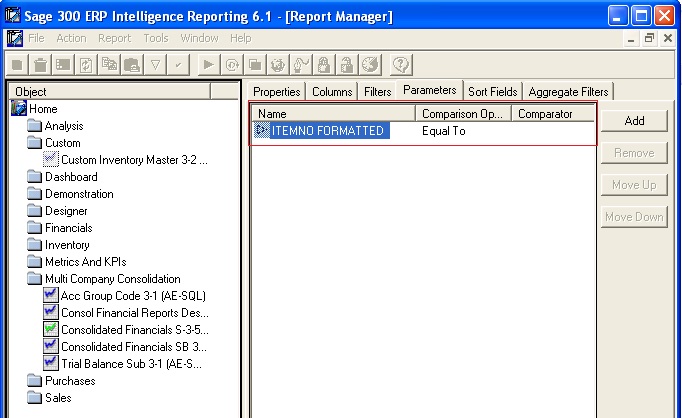682x418 pixels.
Task: Select the Sales folder
Action: 58,398
